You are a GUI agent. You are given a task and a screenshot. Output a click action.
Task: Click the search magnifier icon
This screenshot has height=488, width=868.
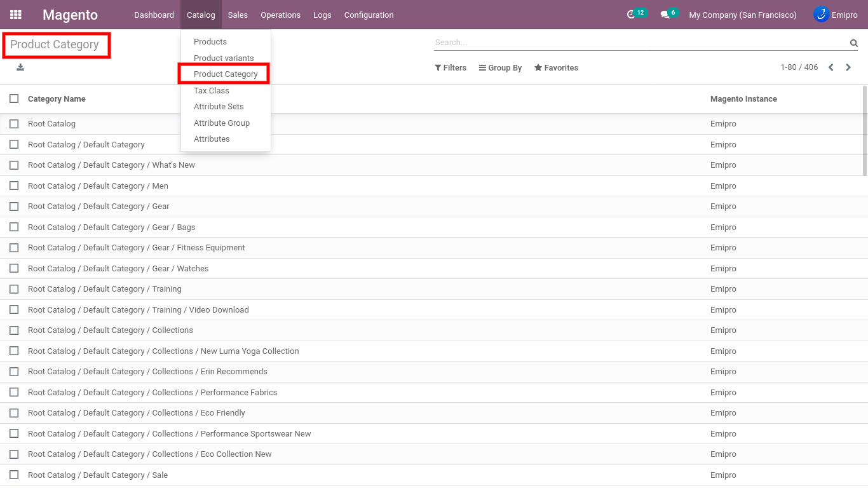click(x=854, y=43)
